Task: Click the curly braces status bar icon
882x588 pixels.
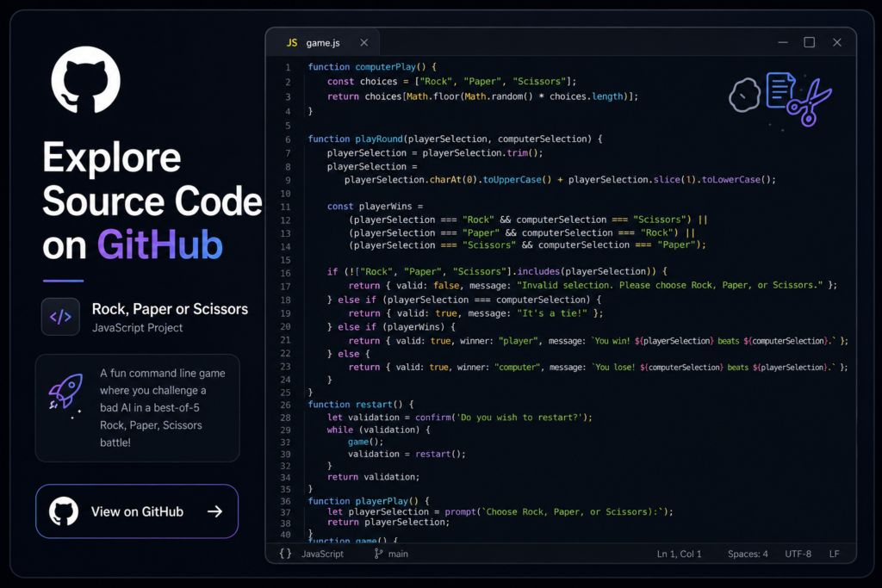Action: (286, 554)
